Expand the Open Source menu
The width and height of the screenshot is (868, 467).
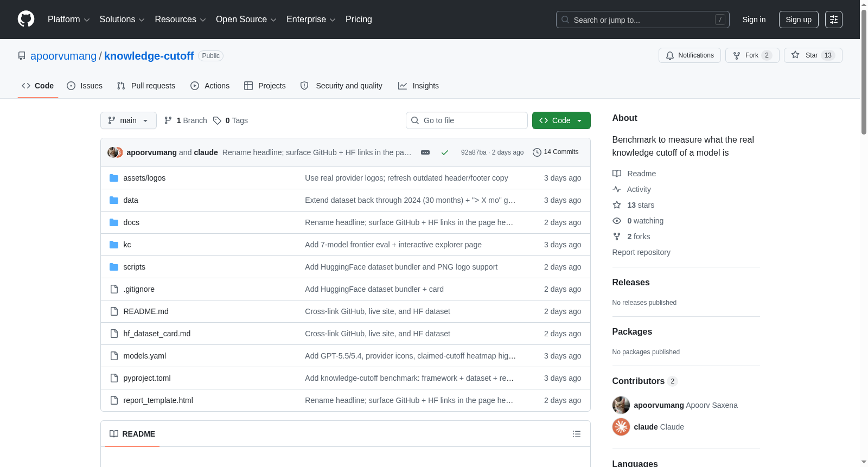tap(246, 20)
